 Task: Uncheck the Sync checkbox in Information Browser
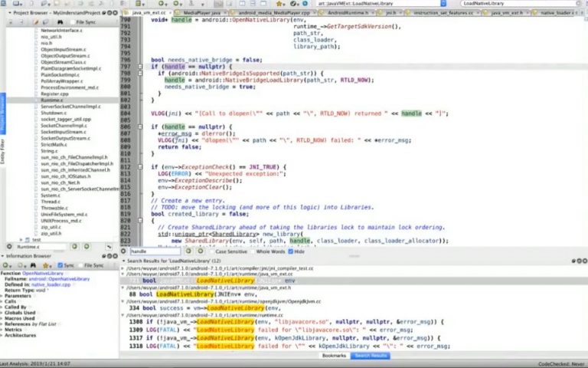pyautogui.click(x=60, y=264)
